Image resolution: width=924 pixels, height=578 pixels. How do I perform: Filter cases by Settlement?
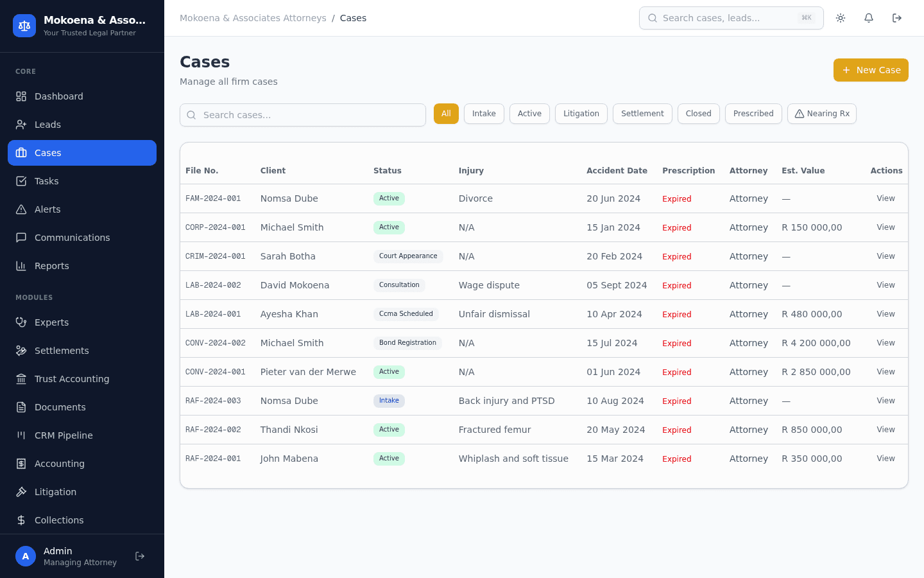(x=642, y=114)
